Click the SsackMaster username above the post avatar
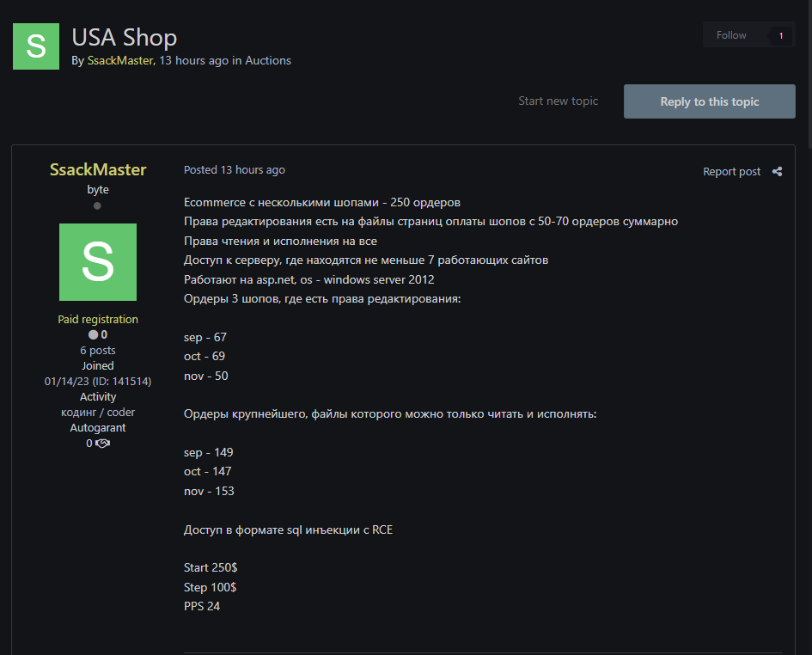Image resolution: width=812 pixels, height=655 pixels. 98,169
